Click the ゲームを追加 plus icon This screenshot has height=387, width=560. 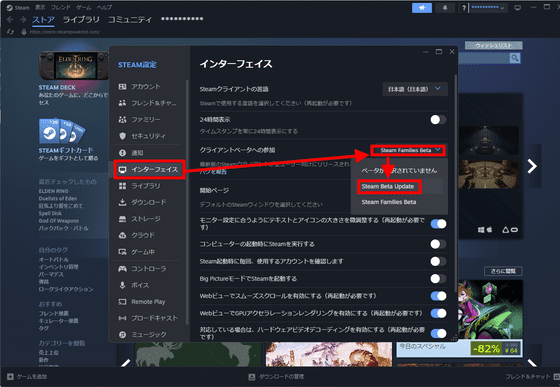tap(10, 377)
